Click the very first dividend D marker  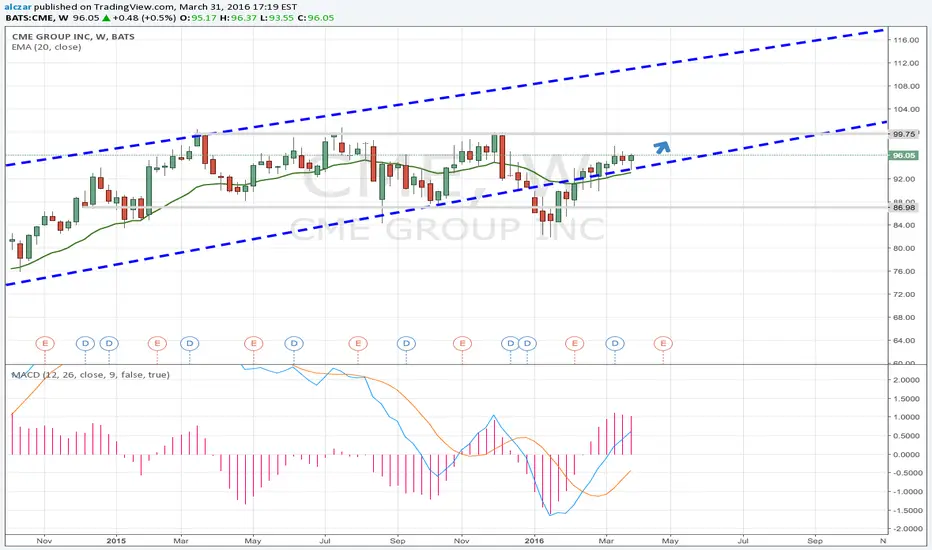(85, 343)
